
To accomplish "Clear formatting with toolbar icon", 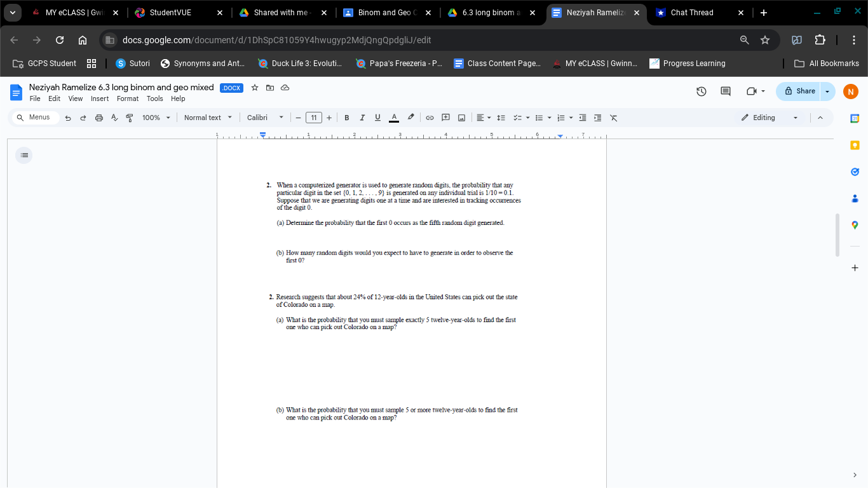I will pyautogui.click(x=613, y=118).
